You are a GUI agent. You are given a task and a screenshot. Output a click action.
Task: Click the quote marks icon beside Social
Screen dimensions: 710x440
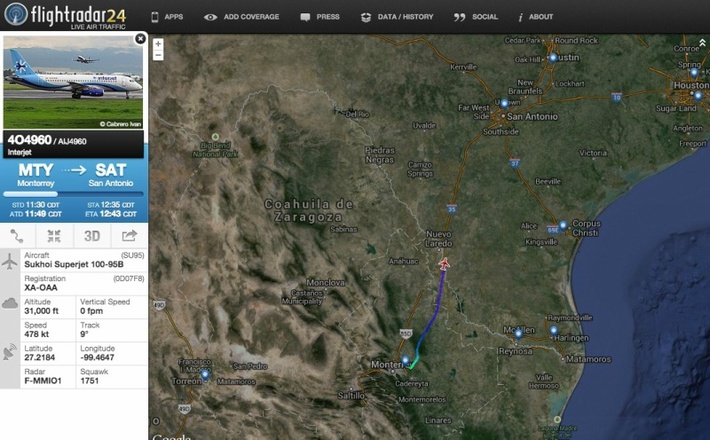coord(459,17)
